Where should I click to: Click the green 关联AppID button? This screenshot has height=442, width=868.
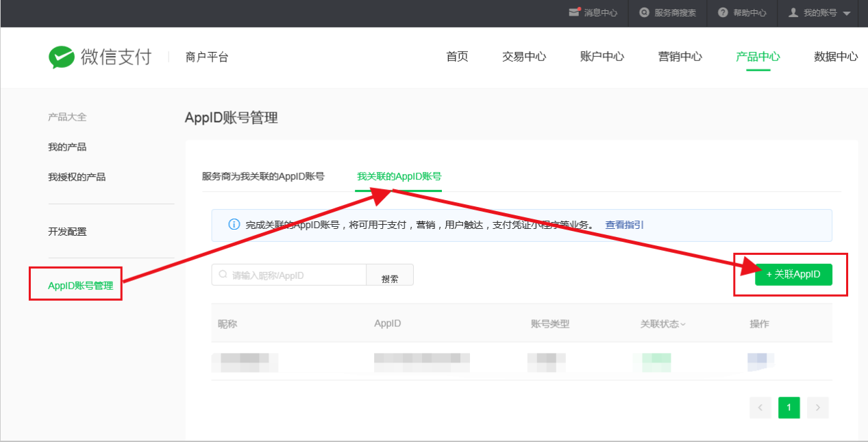[793, 274]
